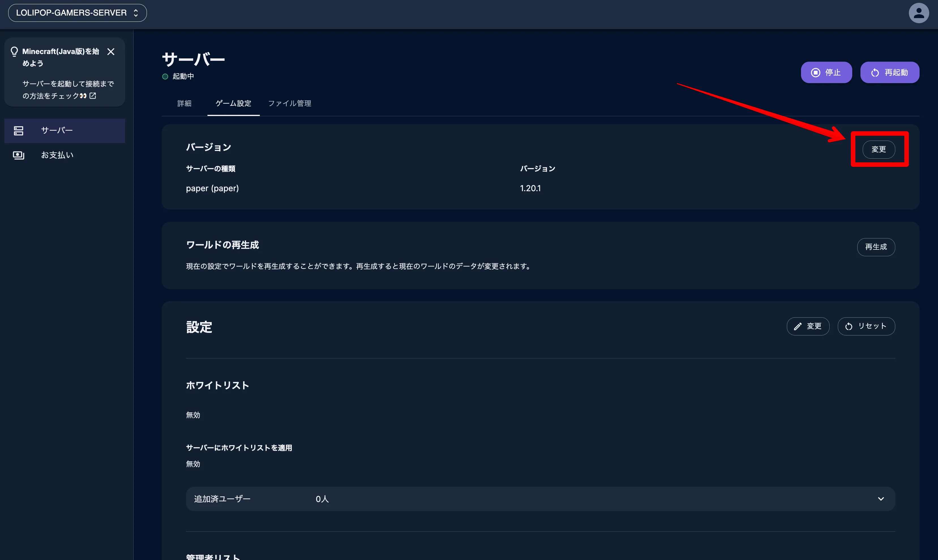Viewport: 938px width, 560px height.
Task: Click the paper (paper) server type value
Action: 212,188
